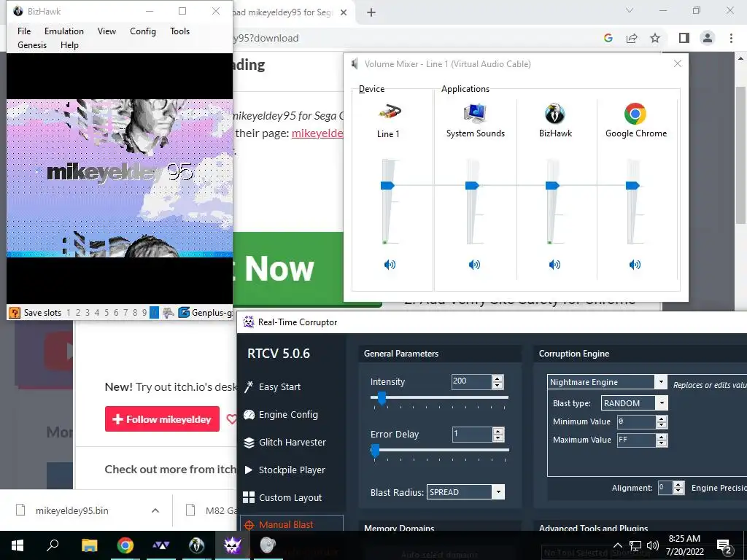This screenshot has height=560, width=747.
Task: Open Chrome's tab search chevron
Action: 630,10
